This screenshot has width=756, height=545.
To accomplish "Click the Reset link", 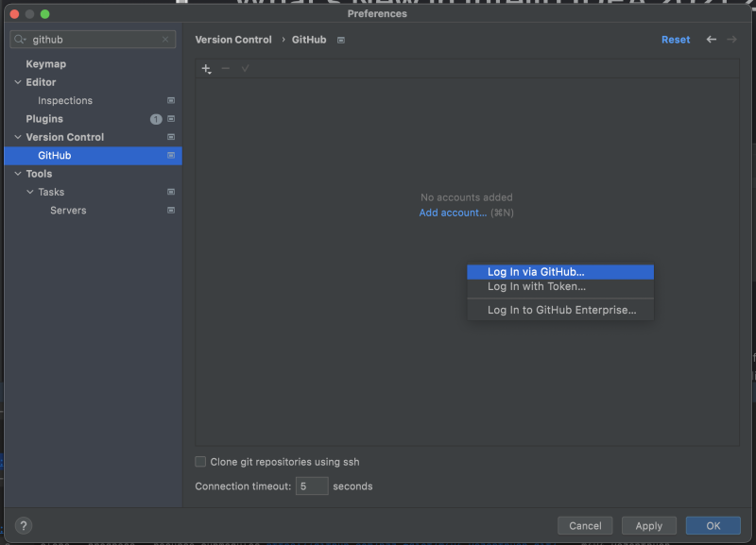I will click(676, 40).
